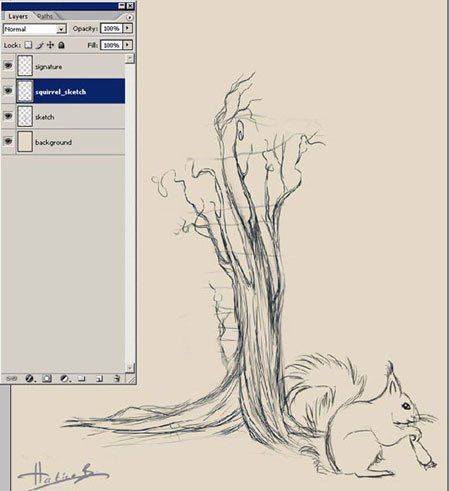Hide the squirrel_sketch layer

tap(8, 91)
